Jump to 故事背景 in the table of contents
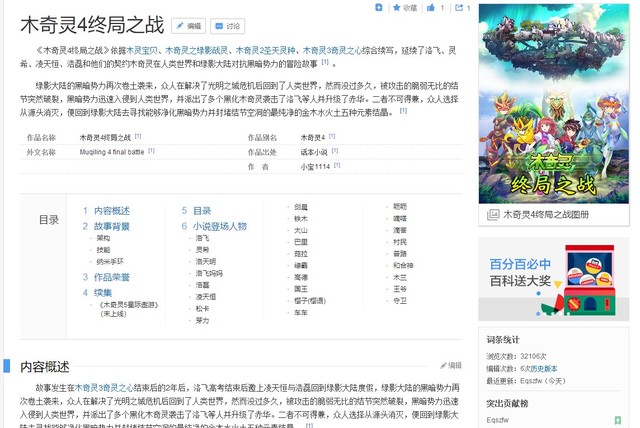The width and height of the screenshot is (640, 428). [x=111, y=226]
